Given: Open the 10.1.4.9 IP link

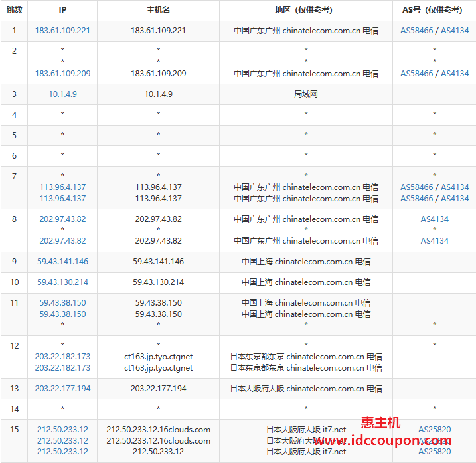Looking at the screenshot, I should pyautogui.click(x=62, y=94).
